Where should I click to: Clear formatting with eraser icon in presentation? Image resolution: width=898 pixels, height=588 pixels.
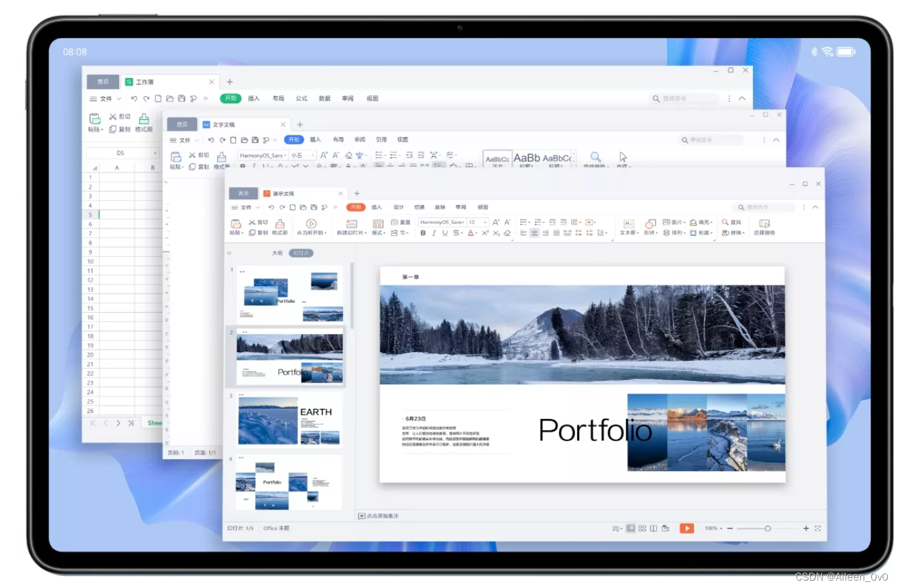507,233
